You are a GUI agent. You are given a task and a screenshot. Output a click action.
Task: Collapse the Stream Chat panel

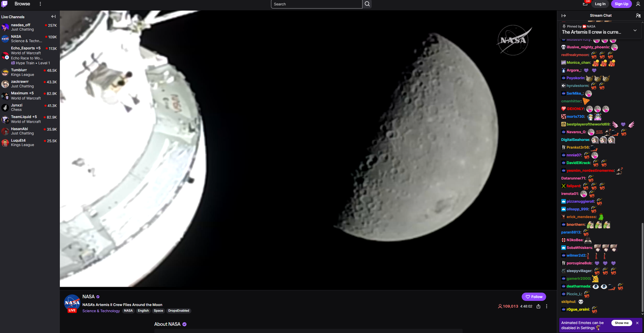564,16
